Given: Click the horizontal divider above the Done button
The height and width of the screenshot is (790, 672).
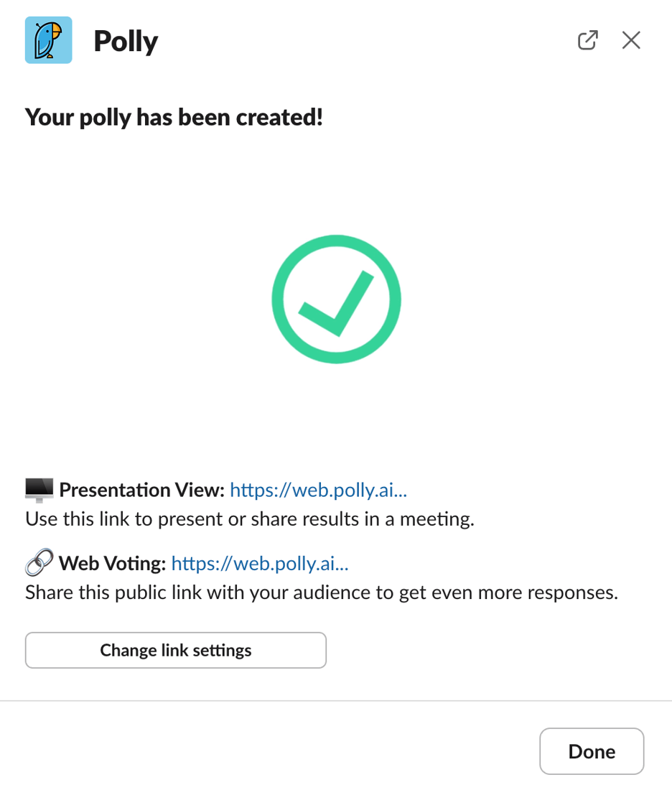Looking at the screenshot, I should 336,700.
